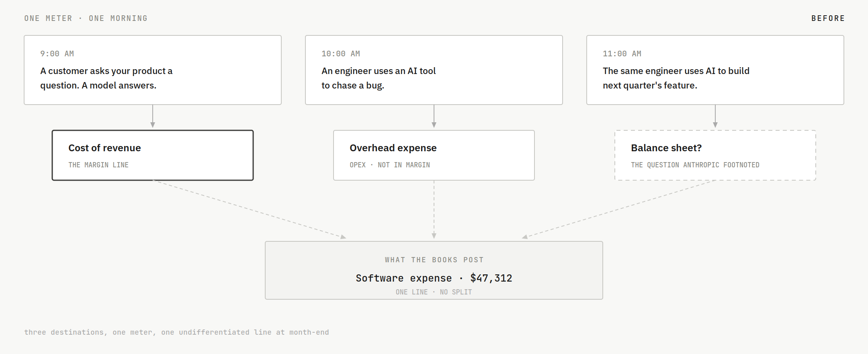This screenshot has width=868, height=354.
Task: Click the ONE METER · ONE MORNING heading
Action: 86,19
